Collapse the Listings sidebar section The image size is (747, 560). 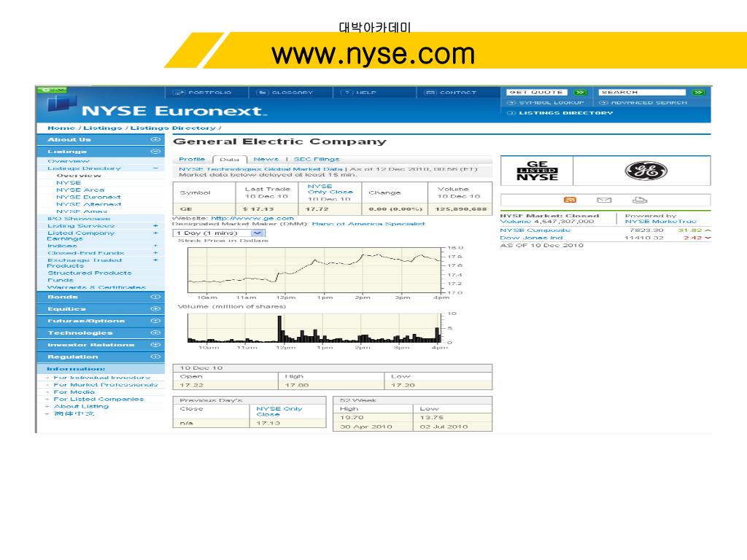point(155,152)
